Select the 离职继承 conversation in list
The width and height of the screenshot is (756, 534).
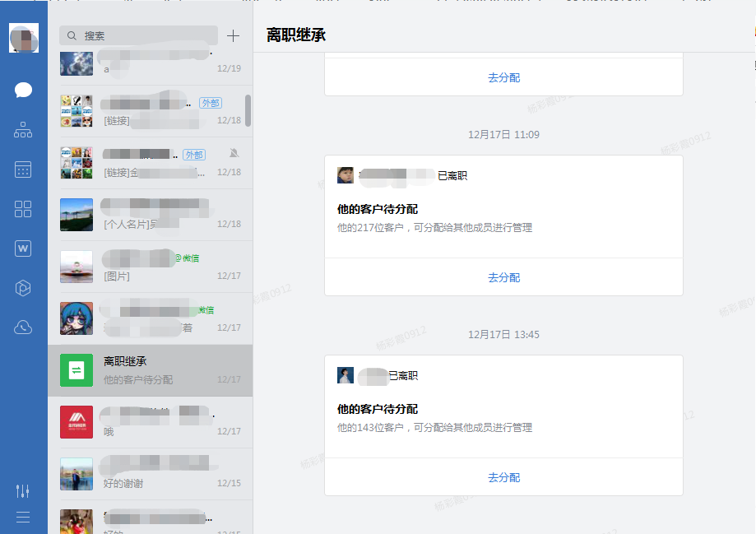[150, 370]
